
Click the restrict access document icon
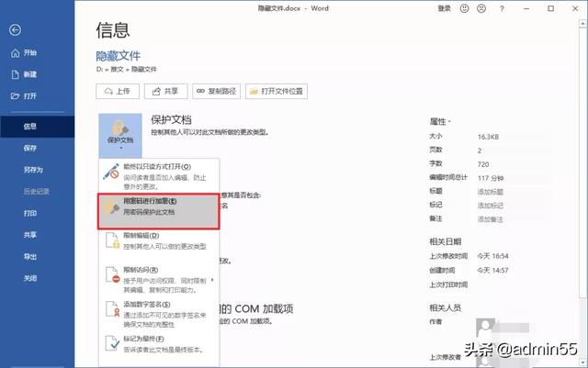pyautogui.click(x=112, y=274)
